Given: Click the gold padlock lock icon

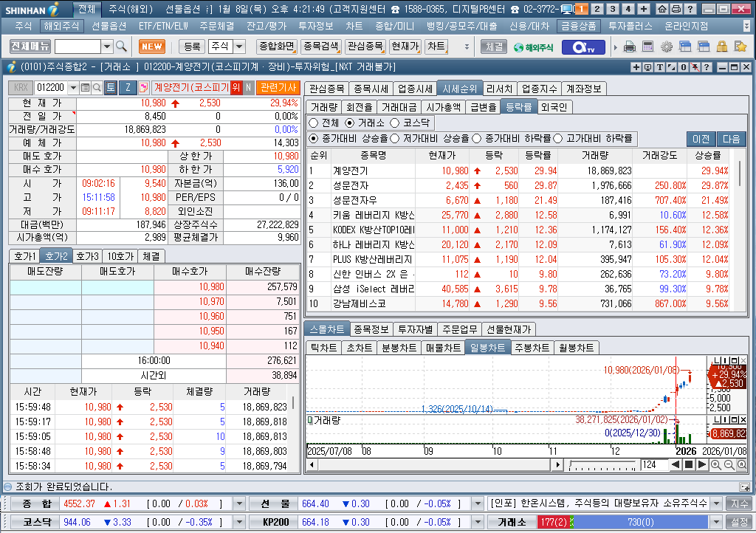Looking at the screenshot, I should [722, 47].
